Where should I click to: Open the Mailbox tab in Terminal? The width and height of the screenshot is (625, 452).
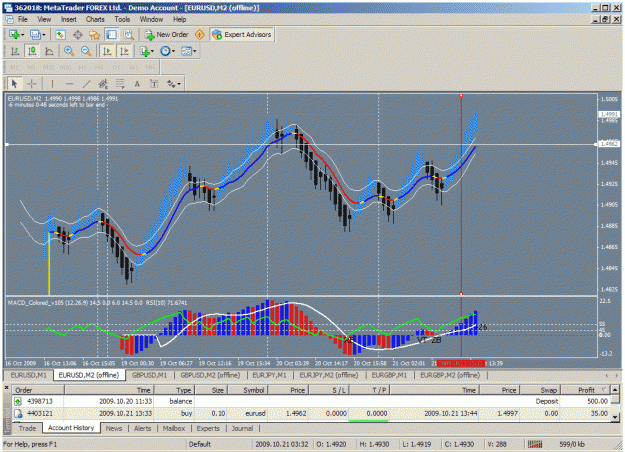pyautogui.click(x=174, y=428)
